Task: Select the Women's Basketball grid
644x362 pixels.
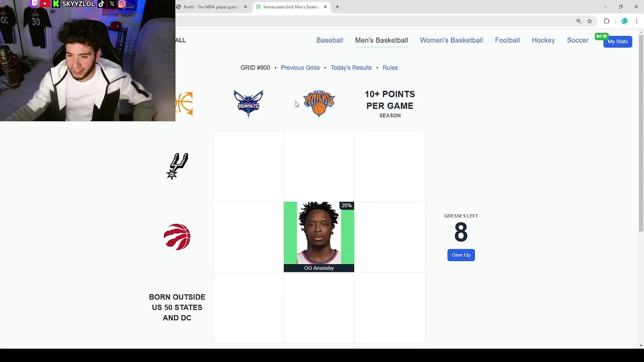Action: 451,40
